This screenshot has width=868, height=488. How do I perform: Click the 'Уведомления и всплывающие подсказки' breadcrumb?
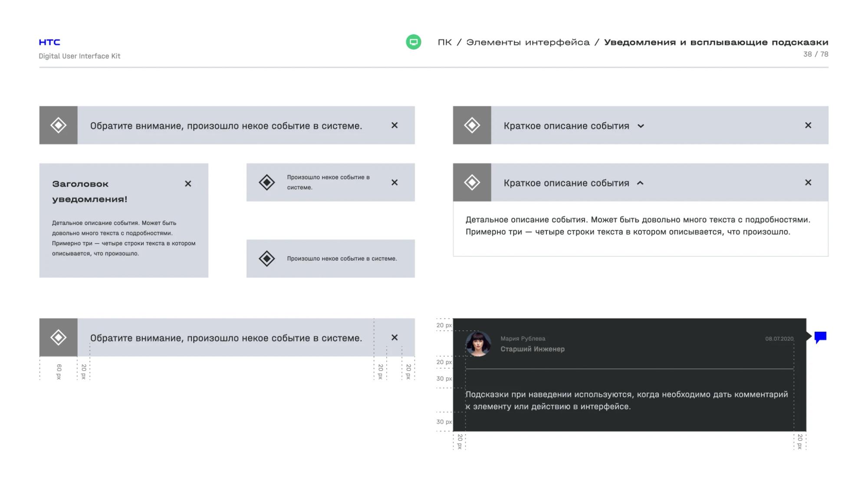[716, 42]
